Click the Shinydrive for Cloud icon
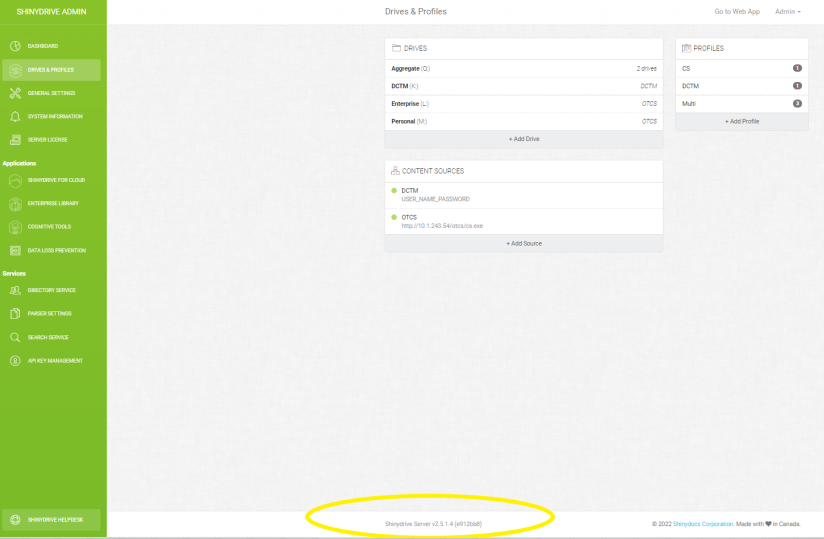Image resolution: width=824 pixels, height=539 pixels. click(x=15, y=180)
